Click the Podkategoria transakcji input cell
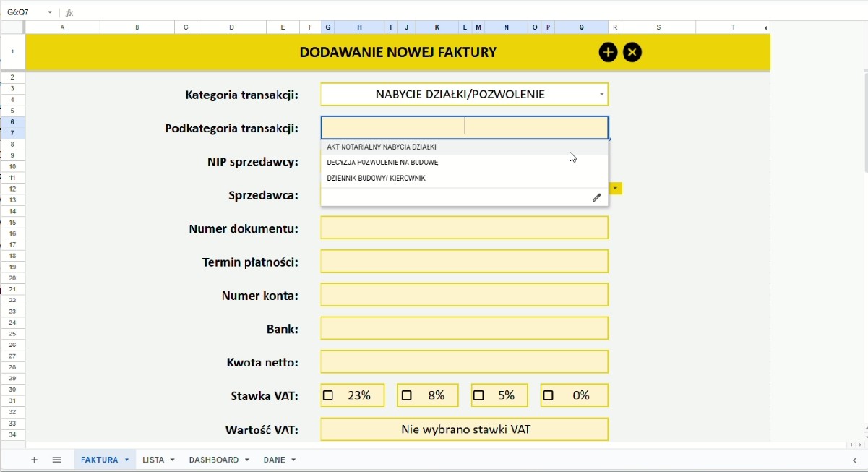Screen dimensions: 868x472 point(465,127)
